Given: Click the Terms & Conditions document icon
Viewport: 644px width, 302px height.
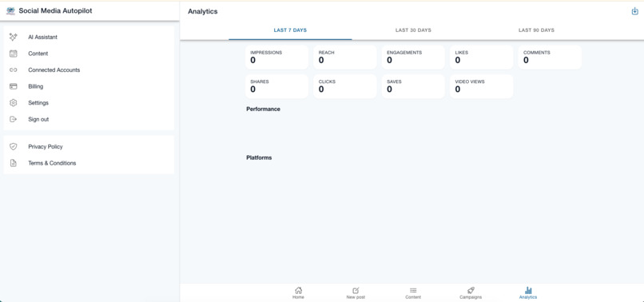Looking at the screenshot, I should coord(13,163).
